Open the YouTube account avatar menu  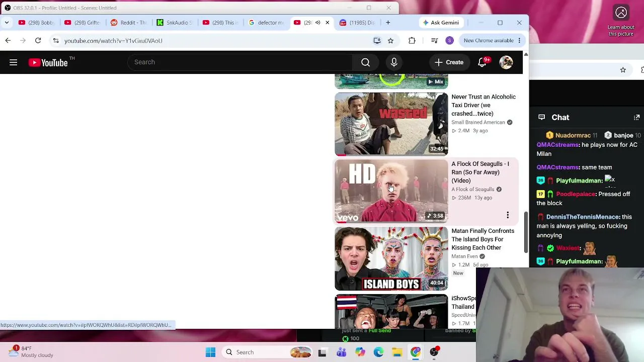point(506,62)
